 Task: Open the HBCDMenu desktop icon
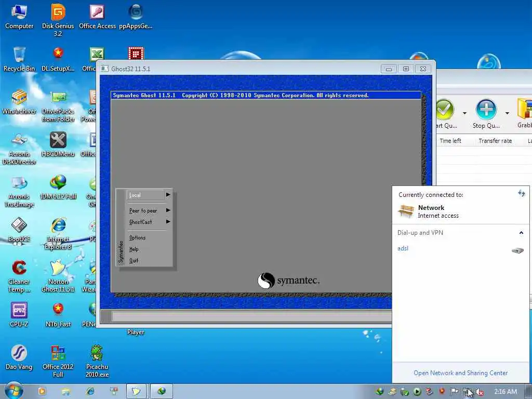58,144
